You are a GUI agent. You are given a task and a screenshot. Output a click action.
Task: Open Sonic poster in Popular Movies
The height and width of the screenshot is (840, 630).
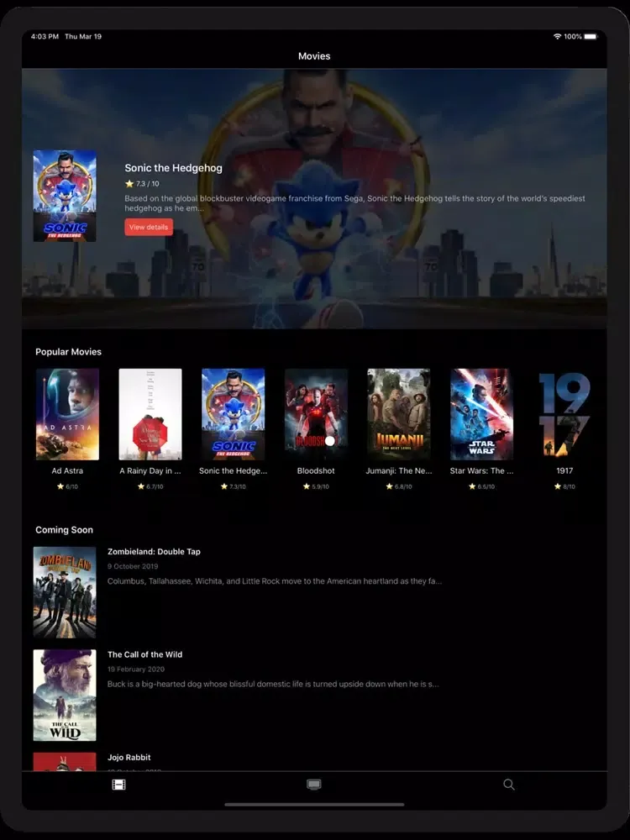tap(233, 414)
